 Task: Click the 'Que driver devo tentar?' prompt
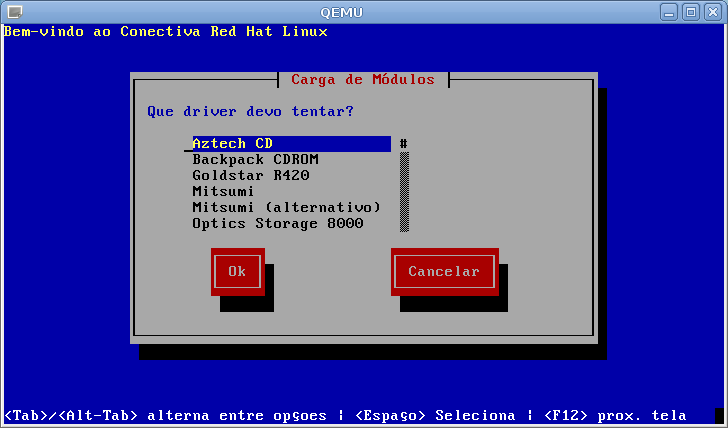tap(250, 111)
